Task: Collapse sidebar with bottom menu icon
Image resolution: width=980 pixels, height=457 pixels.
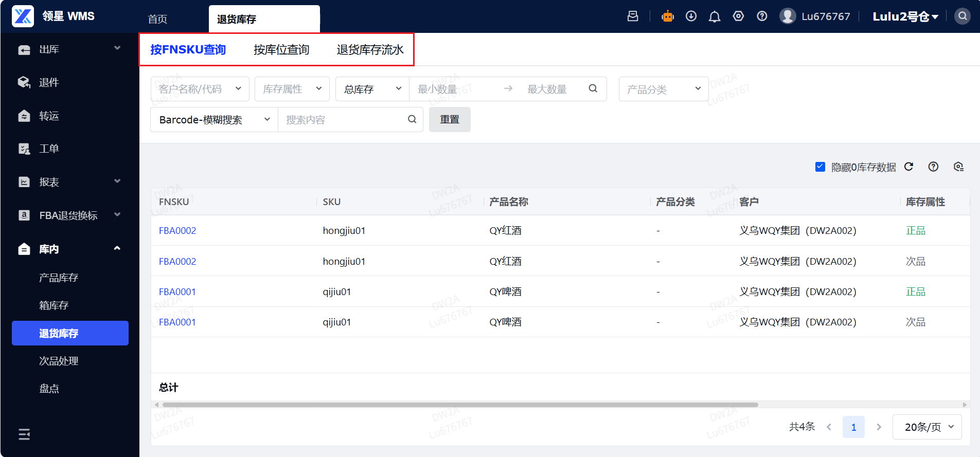Action: pyautogui.click(x=24, y=434)
